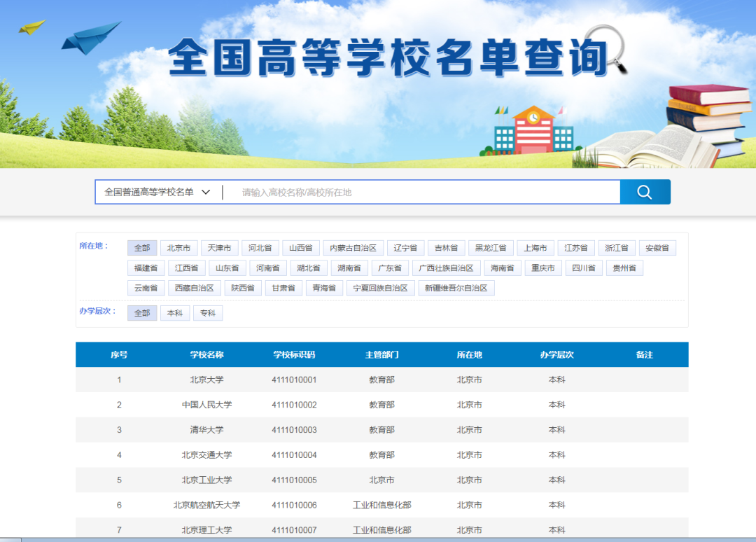756x542 pixels.
Task: Expand the school list type selector arrow
Action: click(x=205, y=191)
